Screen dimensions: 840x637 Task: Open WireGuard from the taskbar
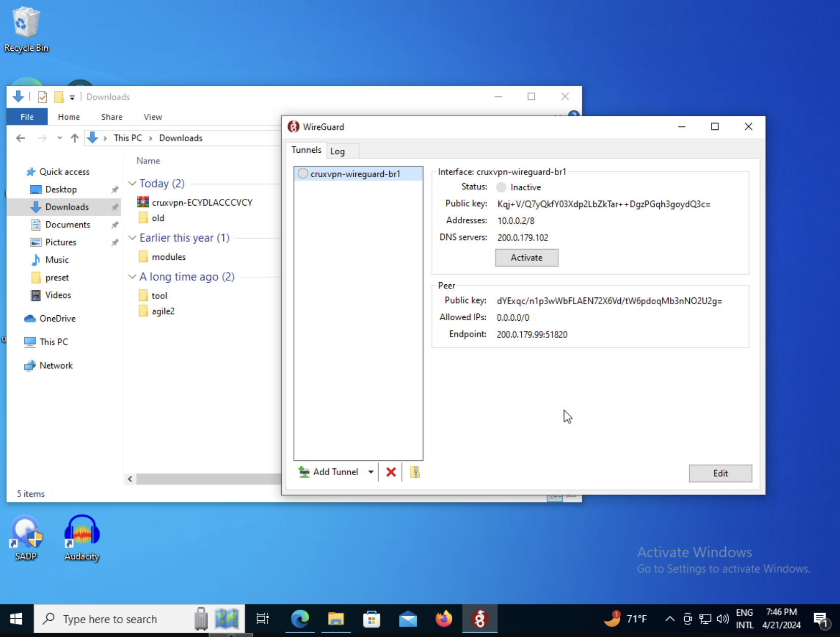click(479, 619)
